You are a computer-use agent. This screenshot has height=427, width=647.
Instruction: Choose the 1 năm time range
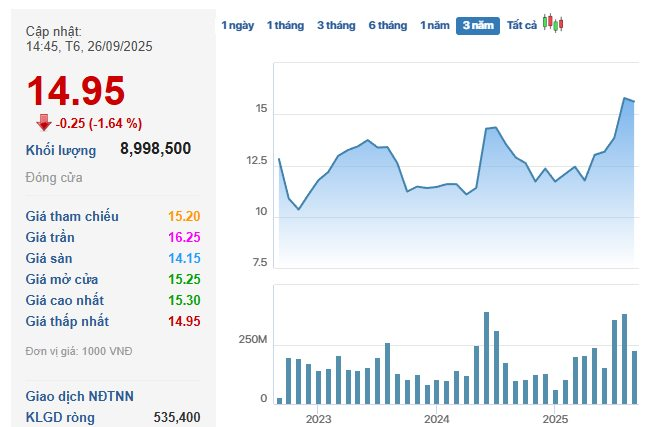pyautogui.click(x=435, y=25)
